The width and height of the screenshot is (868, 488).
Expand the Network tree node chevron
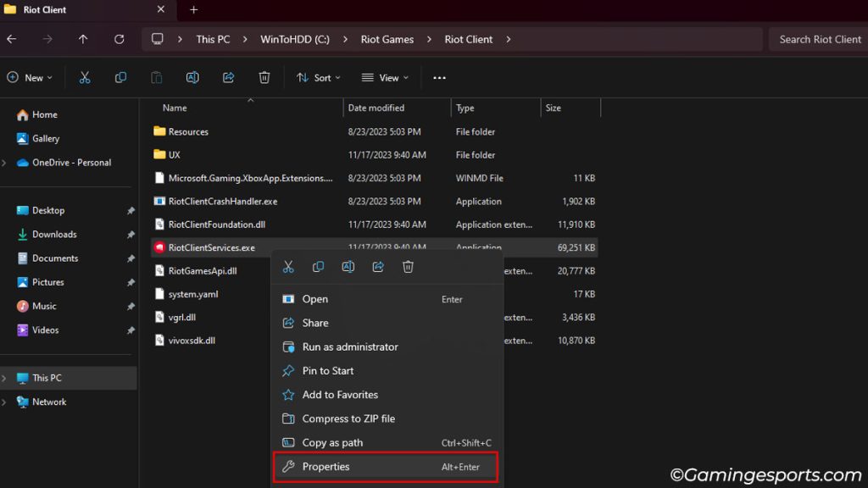(4, 402)
